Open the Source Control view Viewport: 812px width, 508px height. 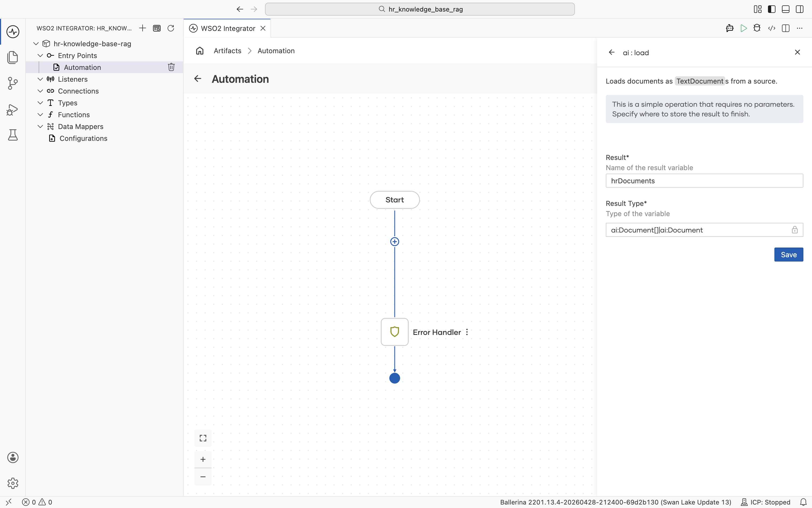tap(13, 83)
